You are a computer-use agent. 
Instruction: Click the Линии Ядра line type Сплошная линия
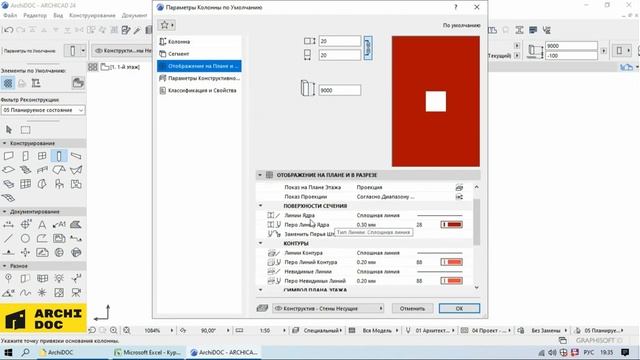coord(378,215)
